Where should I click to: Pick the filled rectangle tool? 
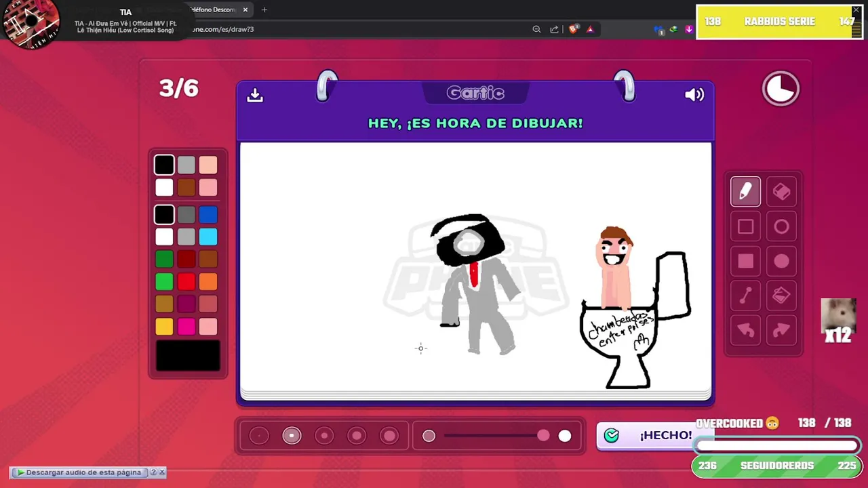tap(745, 262)
